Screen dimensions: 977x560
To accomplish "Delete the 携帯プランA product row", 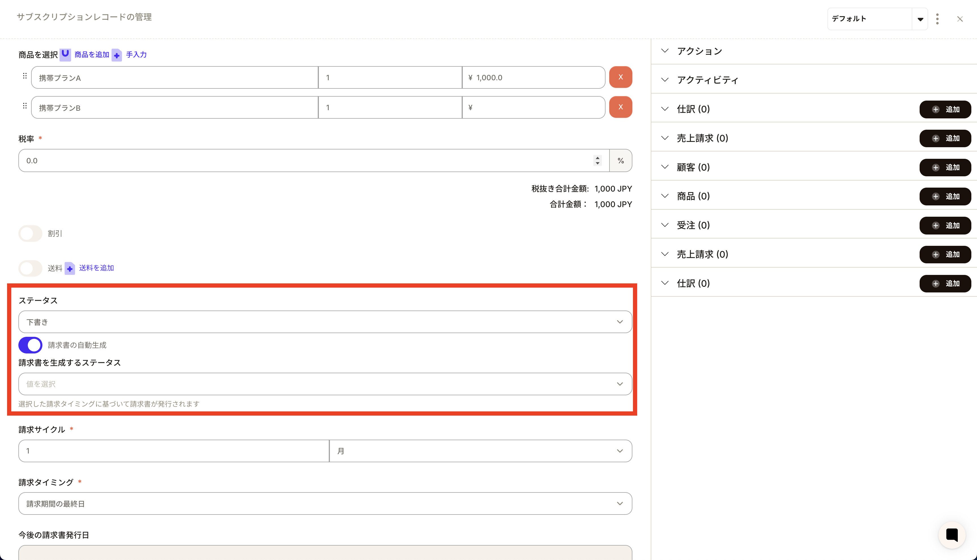I will point(620,77).
